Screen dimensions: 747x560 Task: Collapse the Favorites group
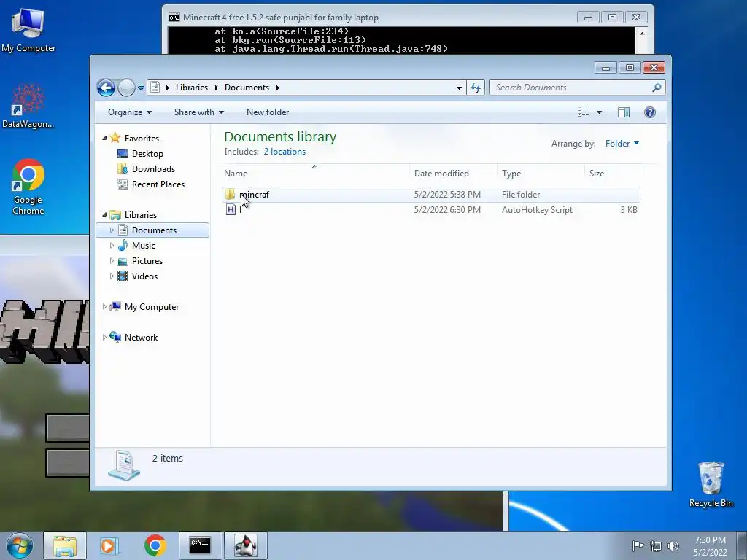click(x=104, y=138)
